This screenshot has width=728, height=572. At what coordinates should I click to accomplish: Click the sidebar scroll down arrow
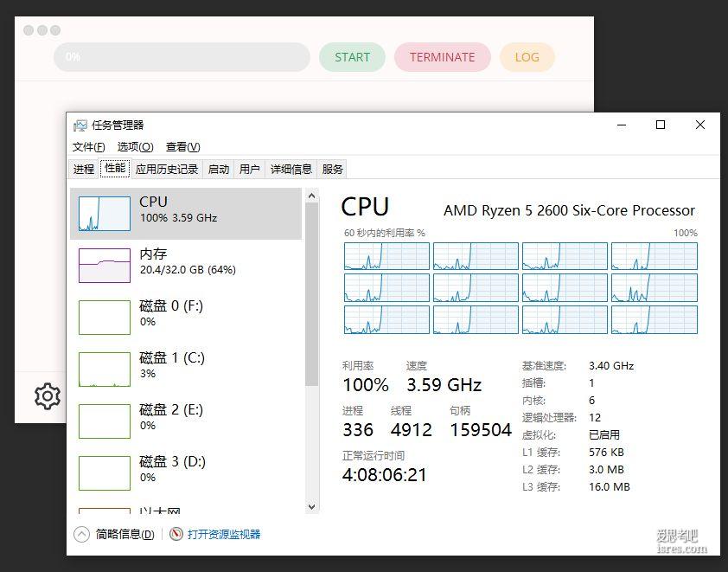pos(311,506)
